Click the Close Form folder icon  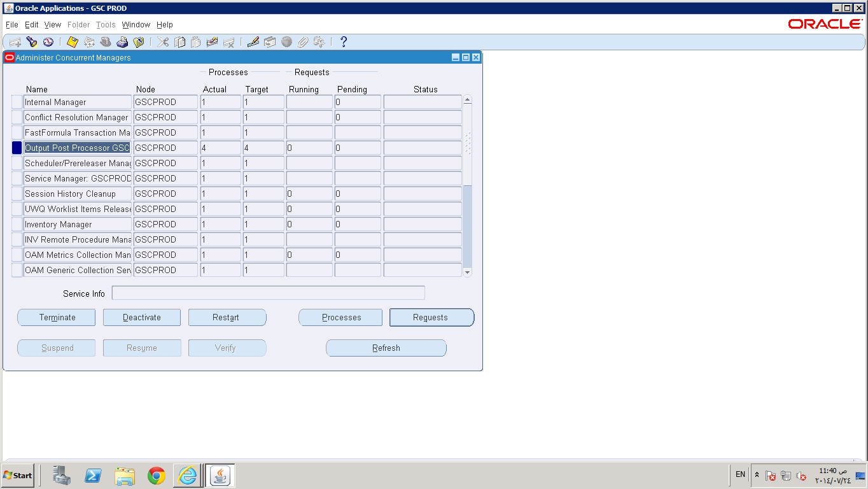coord(139,42)
